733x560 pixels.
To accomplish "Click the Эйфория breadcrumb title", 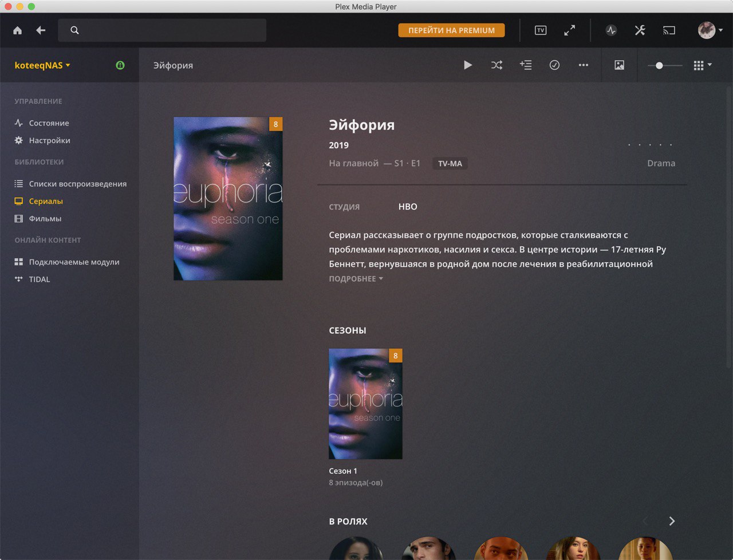I will (173, 65).
